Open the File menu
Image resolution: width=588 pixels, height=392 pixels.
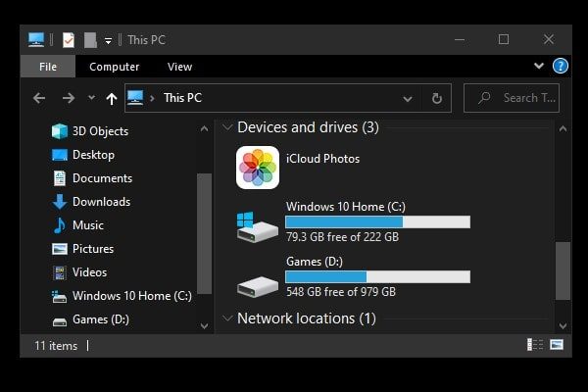pyautogui.click(x=48, y=67)
